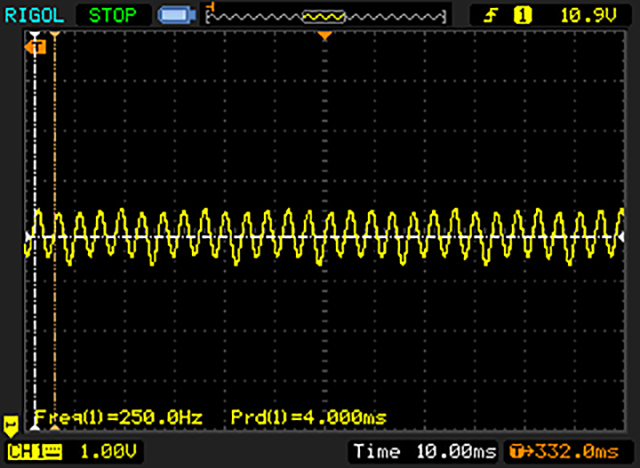The image size is (640, 468).
Task: Click the orange vertical cursor line
Action: [55, 231]
